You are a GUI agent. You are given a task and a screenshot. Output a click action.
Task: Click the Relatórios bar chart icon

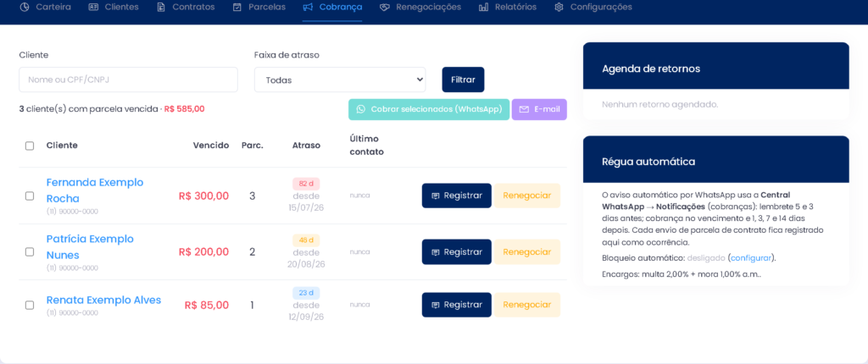(x=483, y=7)
